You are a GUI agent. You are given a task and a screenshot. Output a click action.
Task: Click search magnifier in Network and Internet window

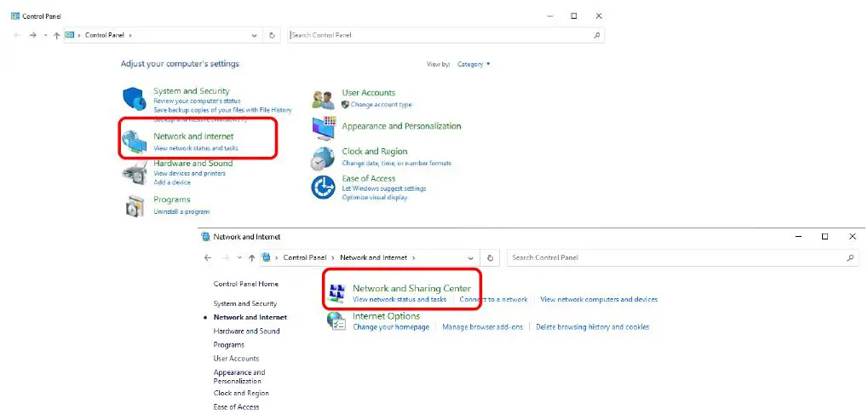851,257
